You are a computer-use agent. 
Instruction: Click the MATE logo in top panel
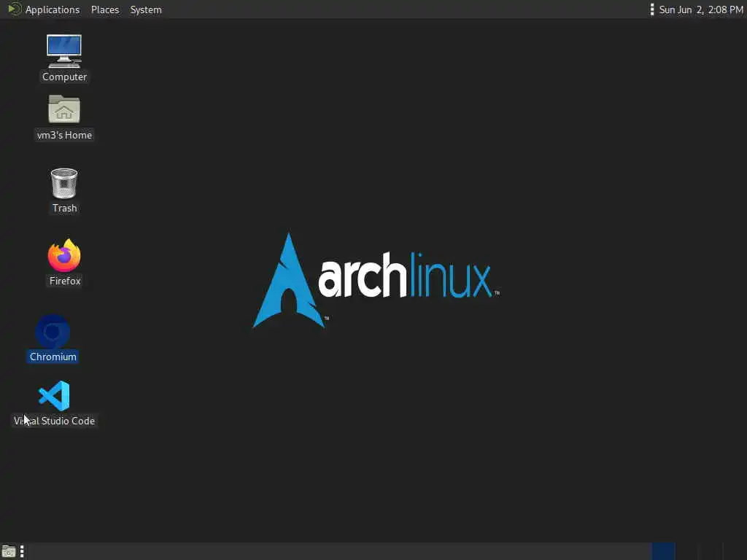coord(15,9)
